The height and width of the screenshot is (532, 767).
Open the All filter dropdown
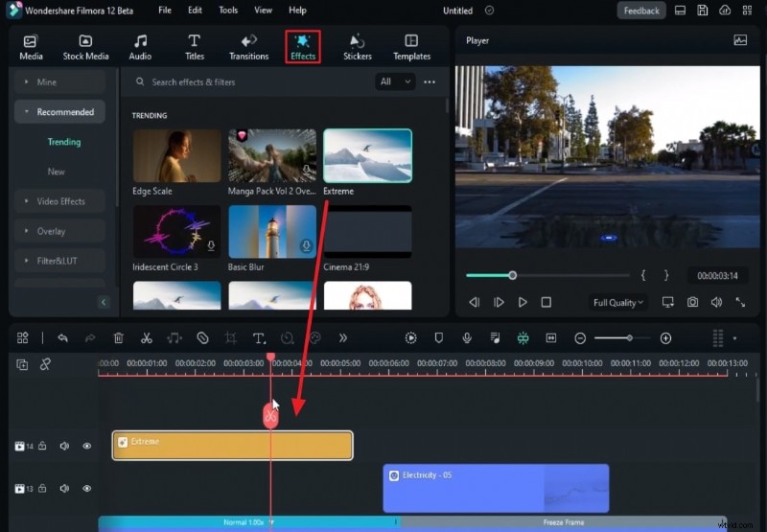coord(395,82)
